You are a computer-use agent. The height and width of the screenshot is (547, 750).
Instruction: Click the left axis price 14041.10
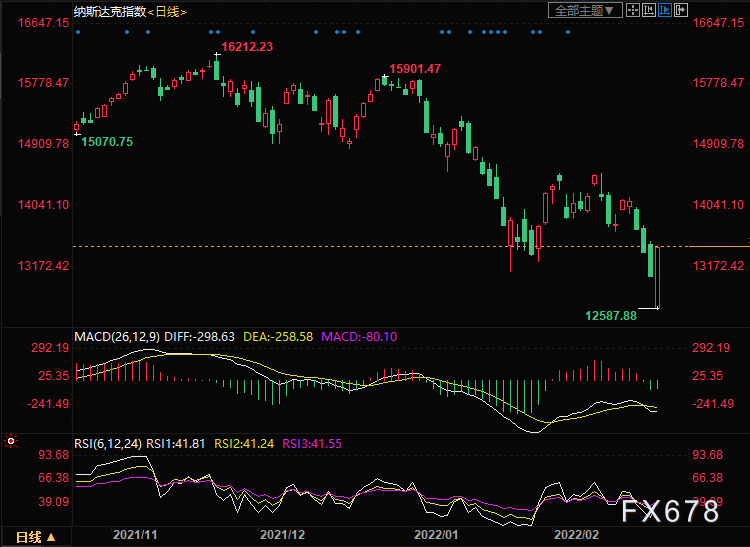[x=44, y=205]
